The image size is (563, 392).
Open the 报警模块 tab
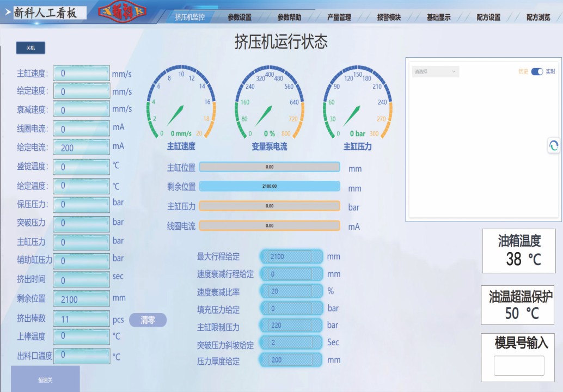click(389, 17)
